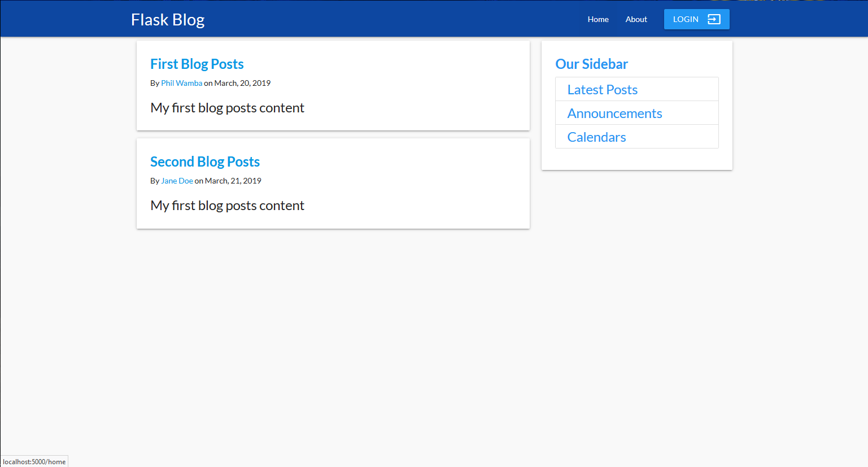The image size is (868, 467).
Task: Click the LOGIN button label
Action: click(686, 19)
